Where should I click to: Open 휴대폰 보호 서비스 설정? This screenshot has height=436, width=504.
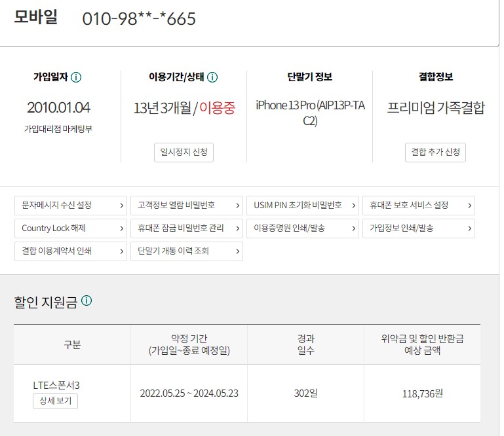pos(419,206)
